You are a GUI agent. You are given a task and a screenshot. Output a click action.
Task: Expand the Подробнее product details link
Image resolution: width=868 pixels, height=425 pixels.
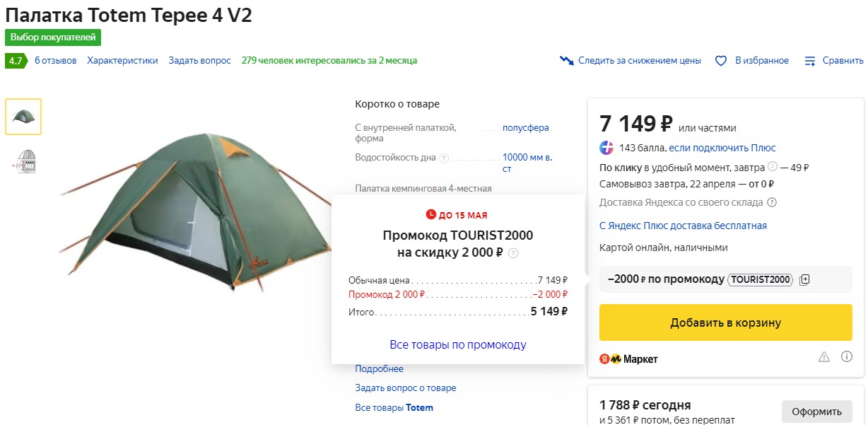pyautogui.click(x=380, y=368)
